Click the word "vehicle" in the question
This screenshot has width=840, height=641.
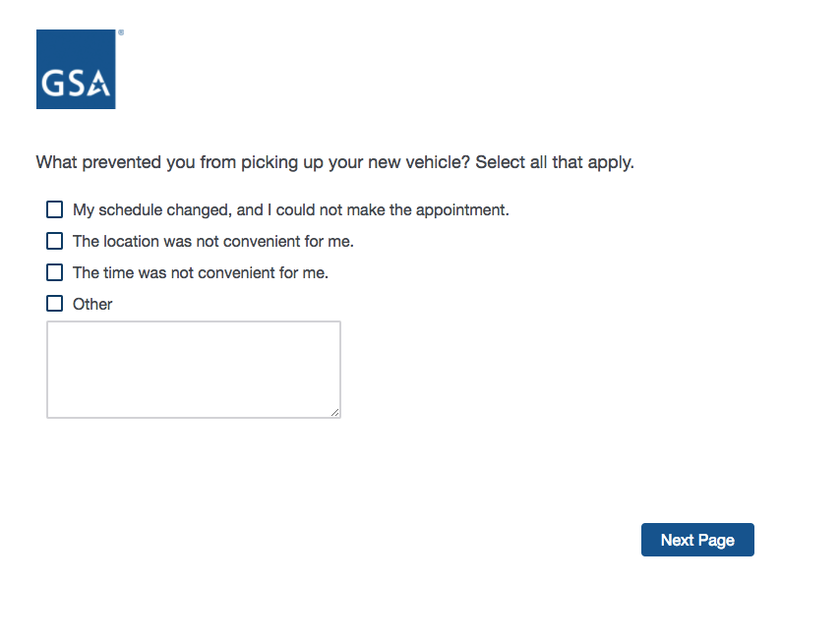pyautogui.click(x=433, y=162)
